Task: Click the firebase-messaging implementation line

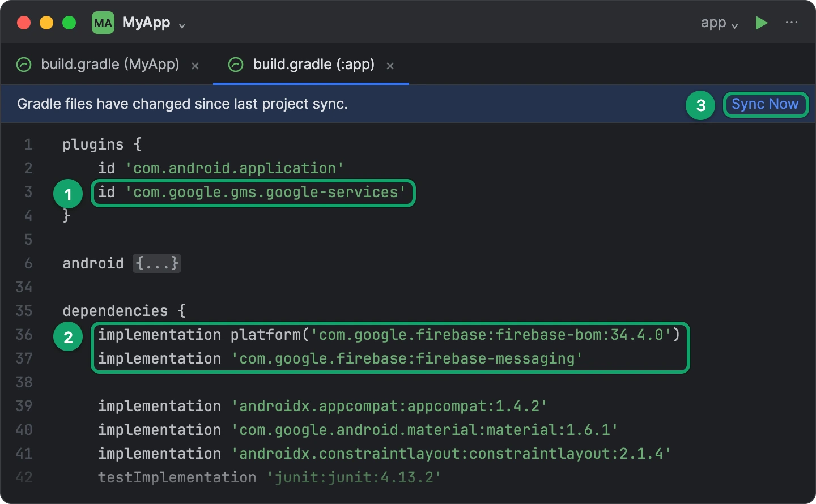Action: pyautogui.click(x=341, y=358)
